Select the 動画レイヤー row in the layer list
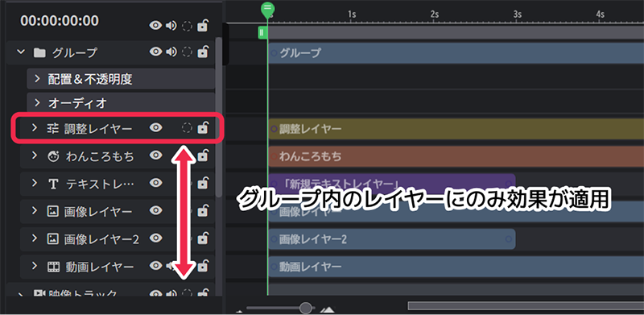This screenshot has width=644, height=315. [x=118, y=267]
